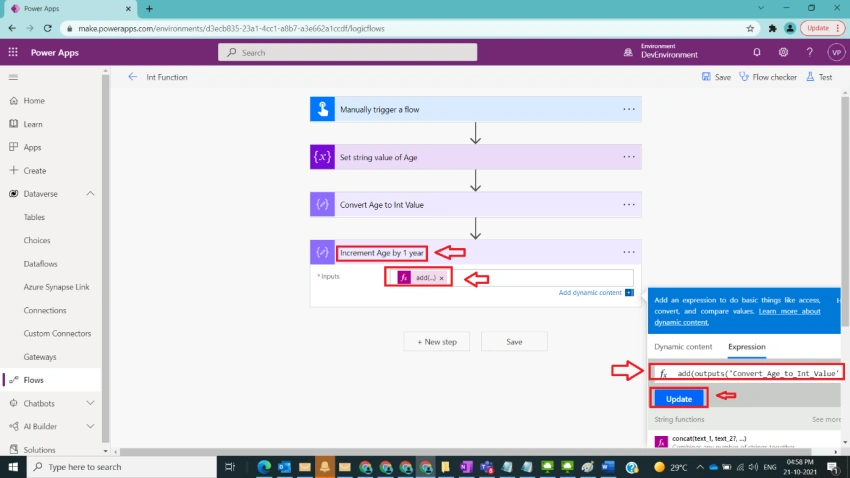Click the Environment picker icon
850x478 pixels.
(628, 52)
